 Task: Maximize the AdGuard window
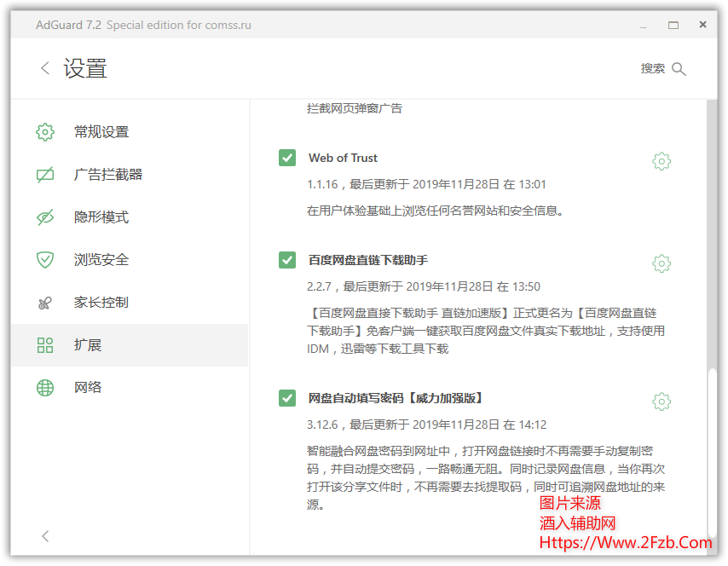(673, 25)
